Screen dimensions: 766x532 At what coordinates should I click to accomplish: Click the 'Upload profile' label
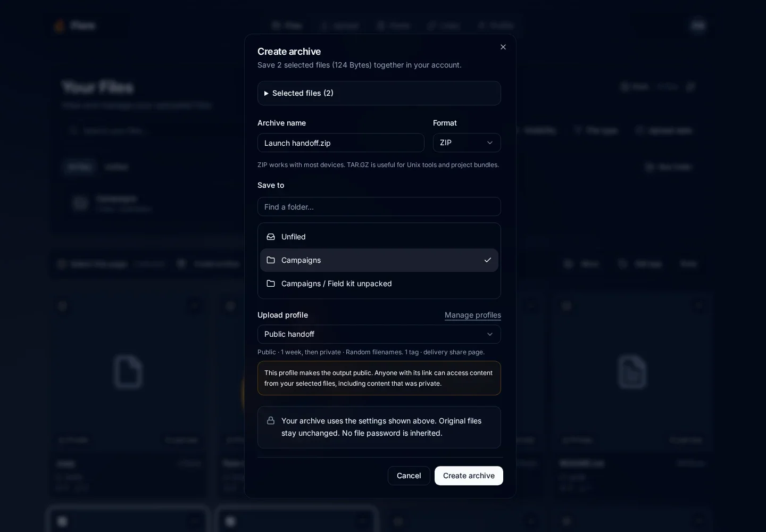(283, 315)
